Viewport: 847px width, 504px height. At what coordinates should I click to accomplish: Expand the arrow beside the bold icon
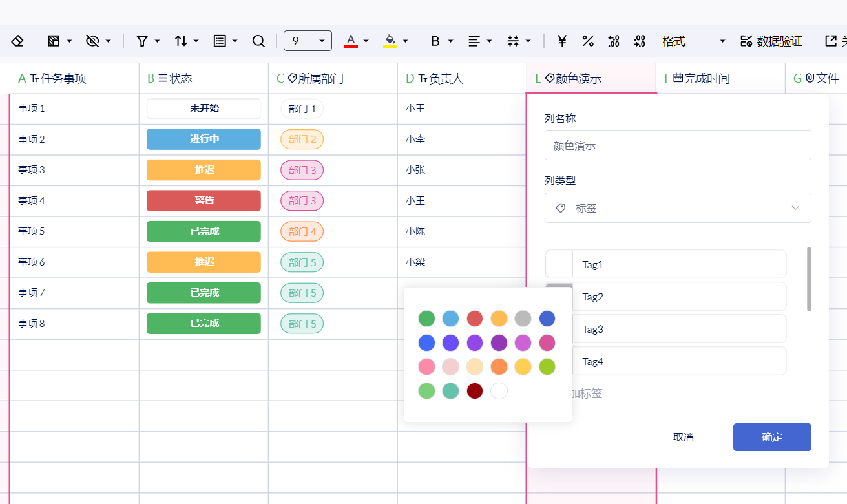[450, 41]
